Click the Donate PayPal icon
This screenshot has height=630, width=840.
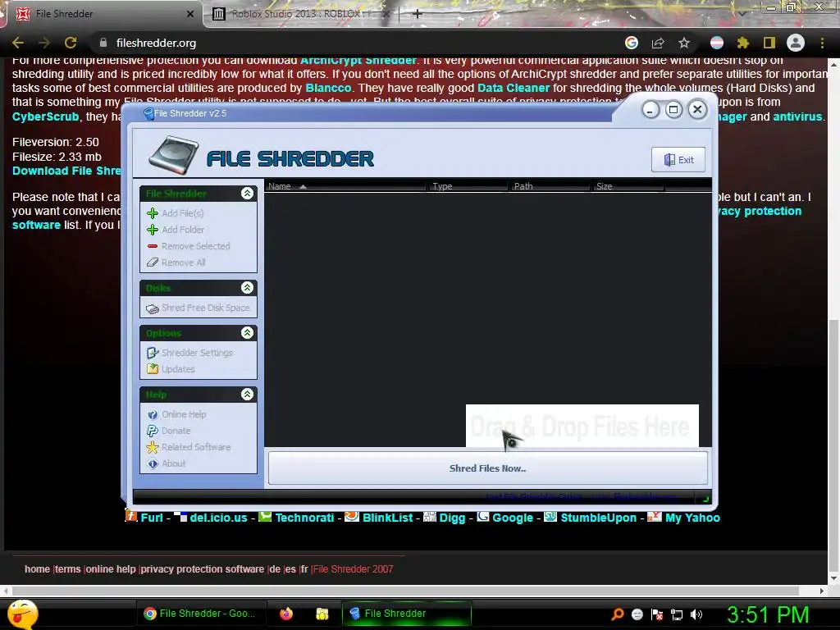pos(152,431)
